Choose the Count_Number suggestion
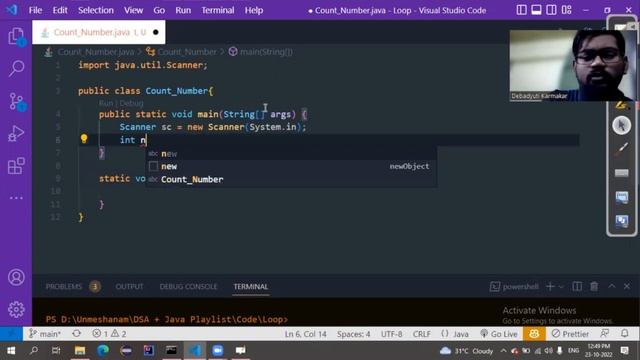The image size is (640, 360). click(291, 179)
